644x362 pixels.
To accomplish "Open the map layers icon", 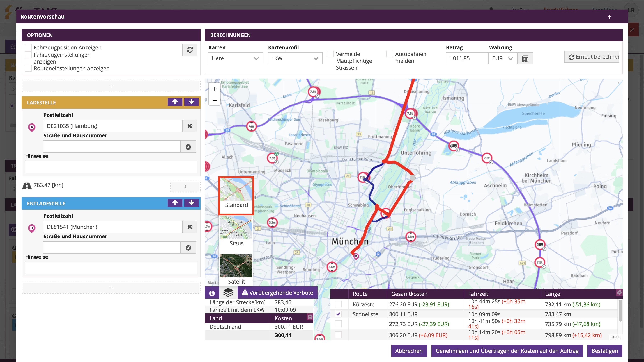I will pos(228,292).
